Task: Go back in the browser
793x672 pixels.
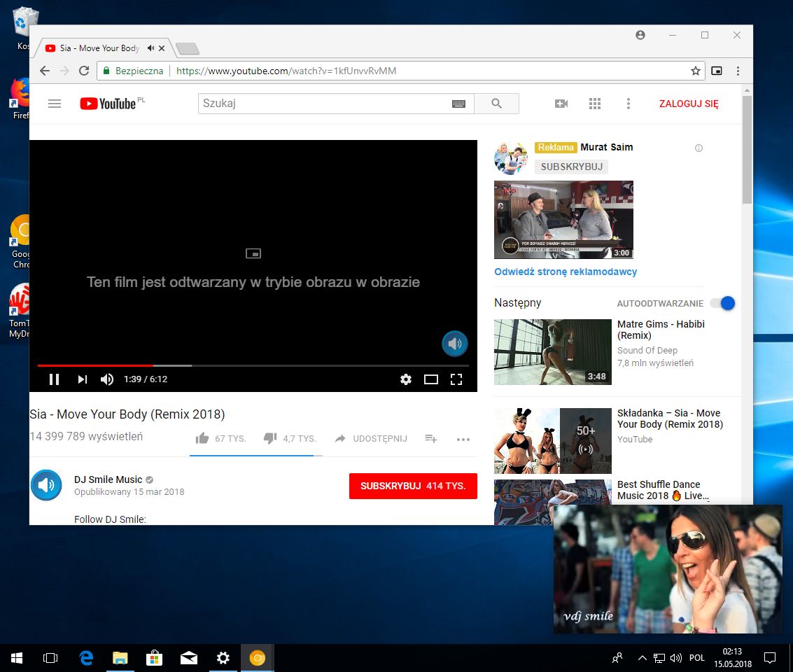Action: [45, 71]
